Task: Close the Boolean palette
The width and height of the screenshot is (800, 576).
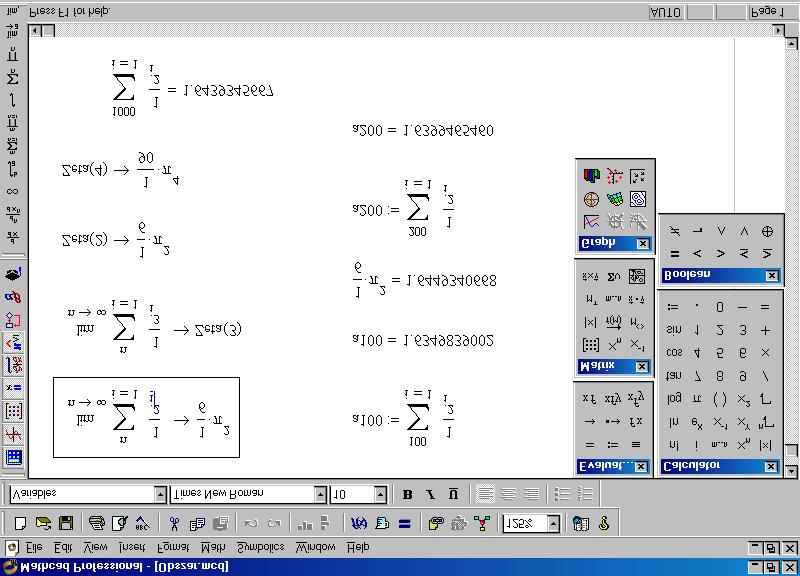Action: point(772,276)
